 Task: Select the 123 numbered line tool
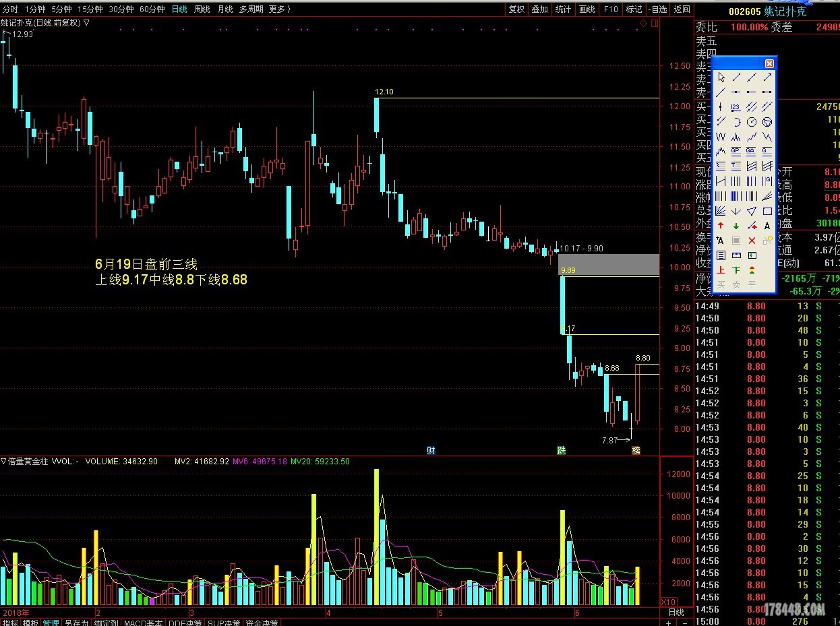pyautogui.click(x=736, y=107)
